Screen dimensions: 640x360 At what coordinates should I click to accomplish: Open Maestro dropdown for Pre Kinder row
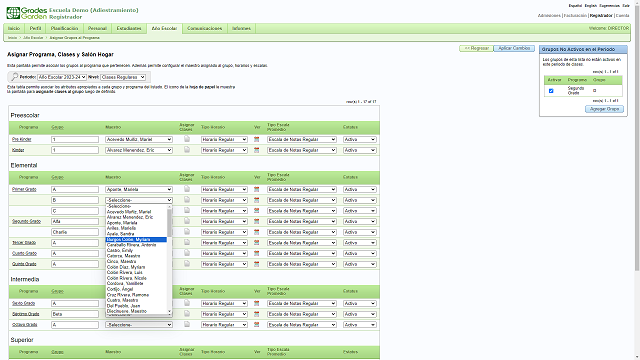click(139, 140)
